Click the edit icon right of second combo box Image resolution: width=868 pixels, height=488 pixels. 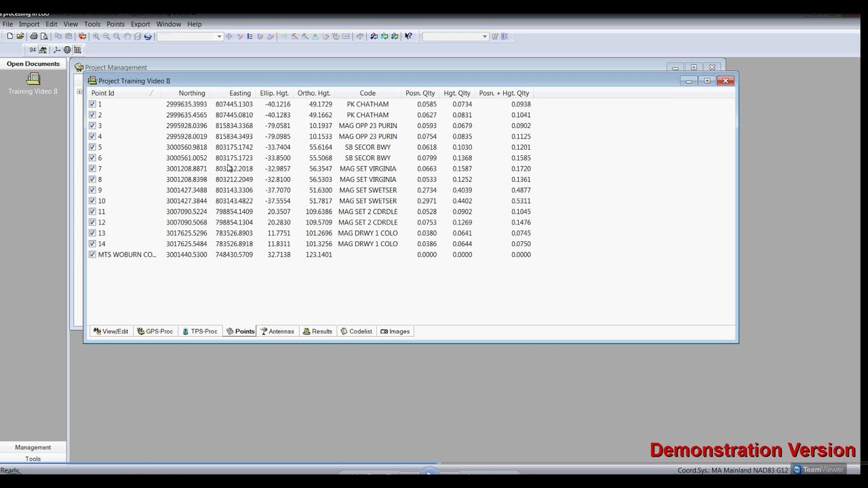(x=495, y=36)
